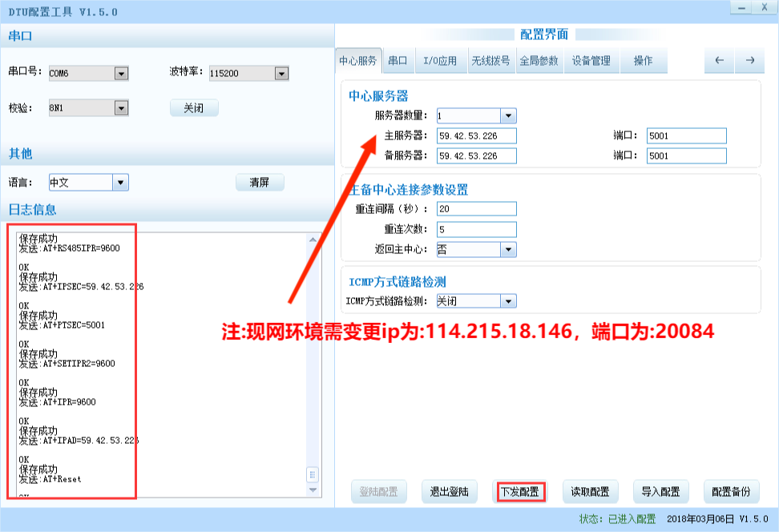Screen dimensions: 779x532
Task: Open the 服务器数量 dropdown
Action: point(508,116)
